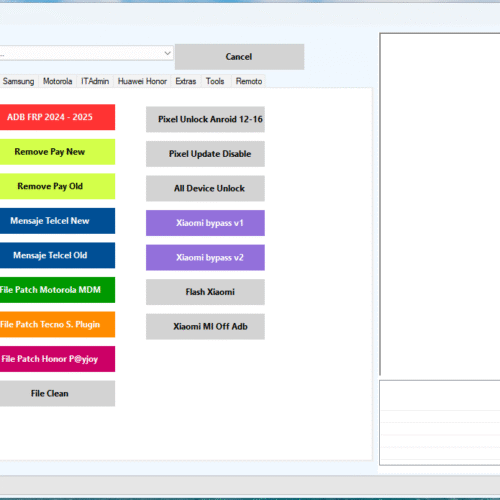Click inside the large log output box

point(440,204)
